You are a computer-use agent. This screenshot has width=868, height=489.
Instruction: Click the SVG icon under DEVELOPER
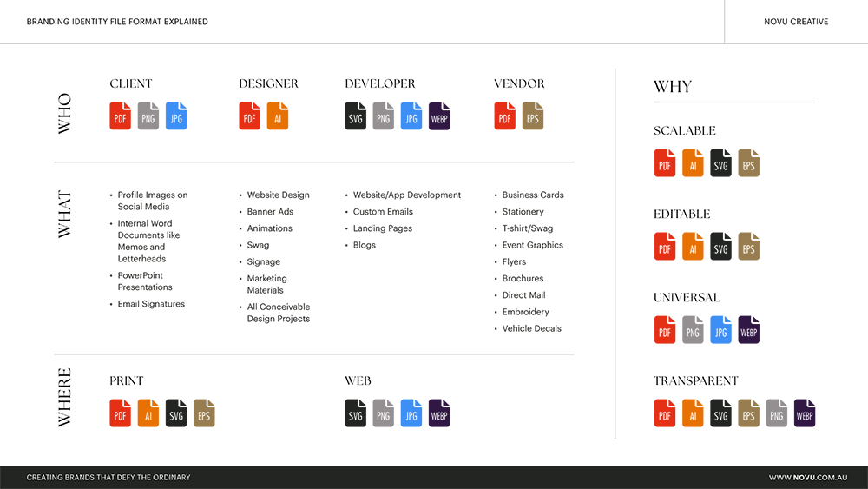[355, 116]
